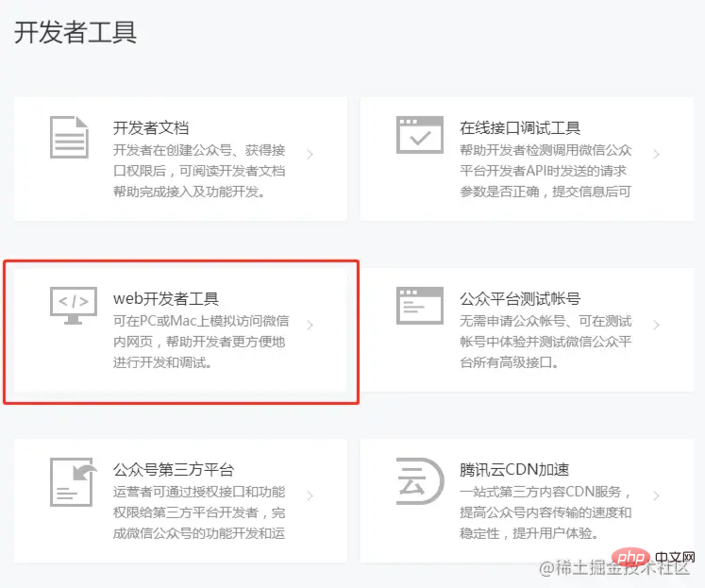Open the 公众平台测试帐号 card chevron arrow

pos(657,325)
